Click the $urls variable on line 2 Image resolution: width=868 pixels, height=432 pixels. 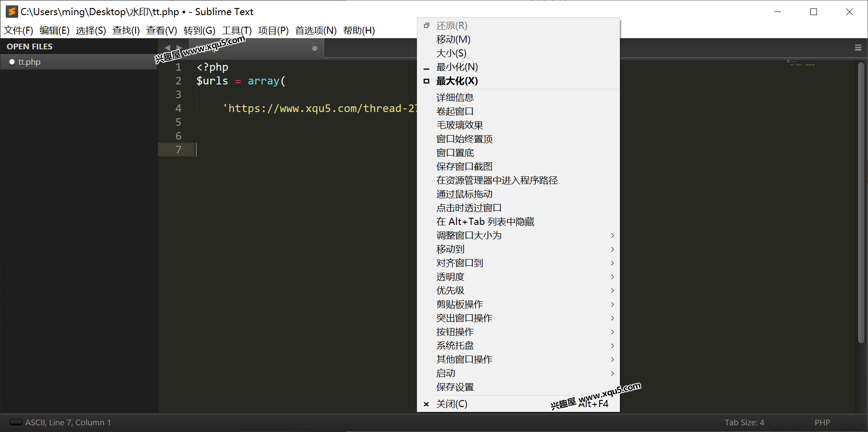[212, 81]
